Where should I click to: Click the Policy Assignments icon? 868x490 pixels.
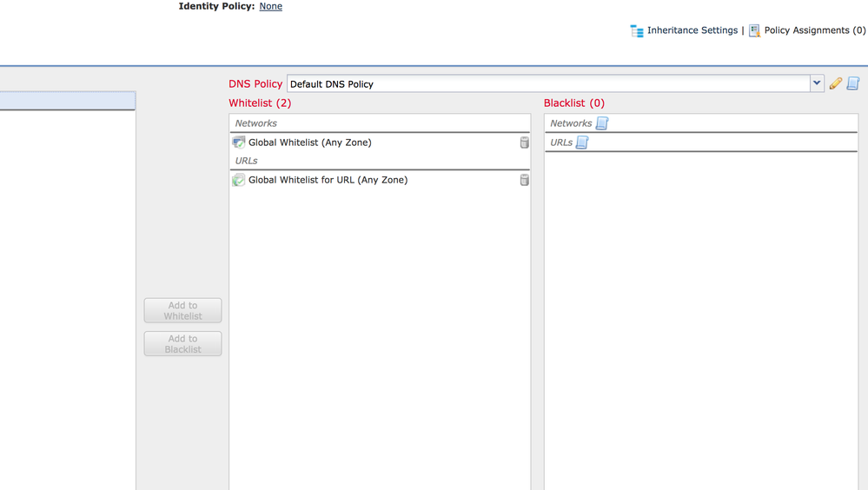click(754, 30)
